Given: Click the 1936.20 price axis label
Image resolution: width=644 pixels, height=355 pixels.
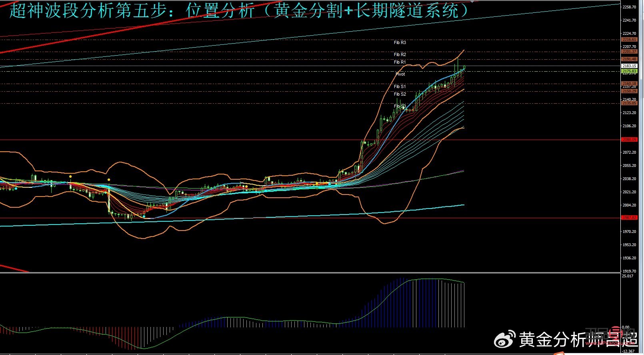Looking at the screenshot, I should point(629,258).
